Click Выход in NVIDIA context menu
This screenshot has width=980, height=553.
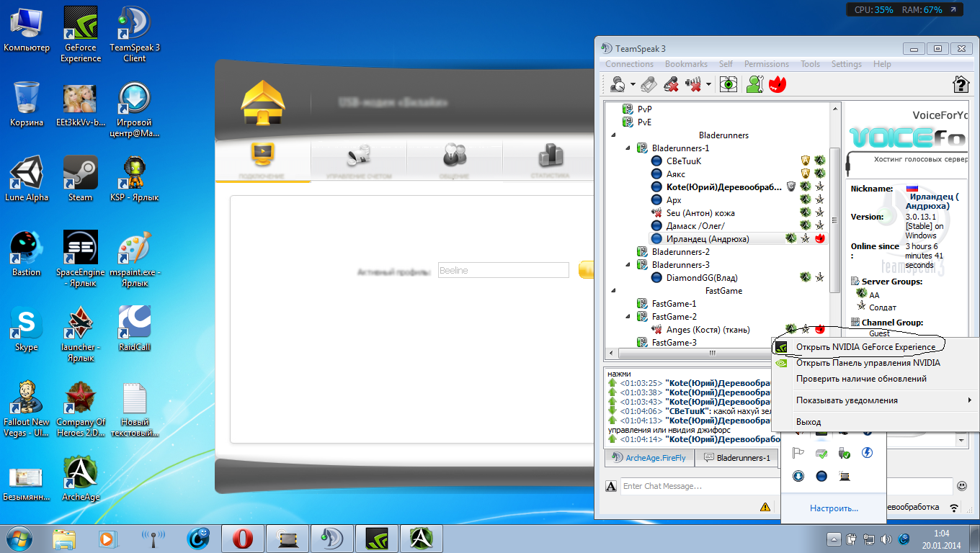click(808, 422)
